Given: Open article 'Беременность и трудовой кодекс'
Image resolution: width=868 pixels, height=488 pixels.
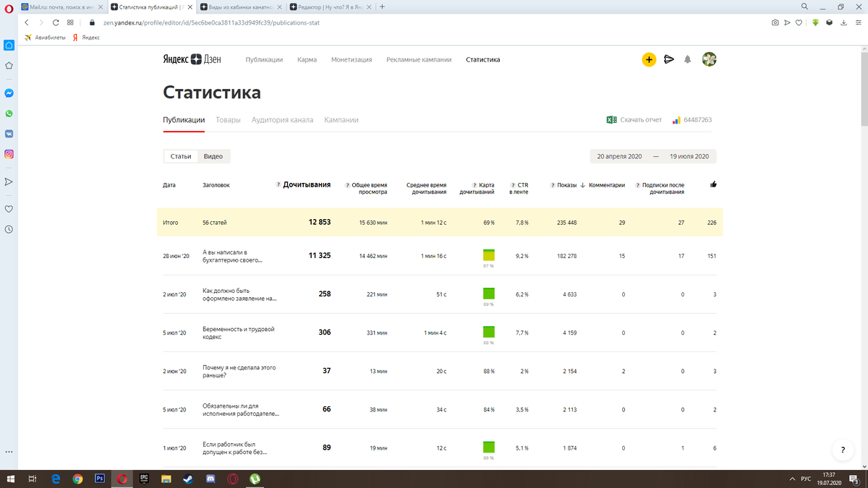Looking at the screenshot, I should click(x=239, y=333).
